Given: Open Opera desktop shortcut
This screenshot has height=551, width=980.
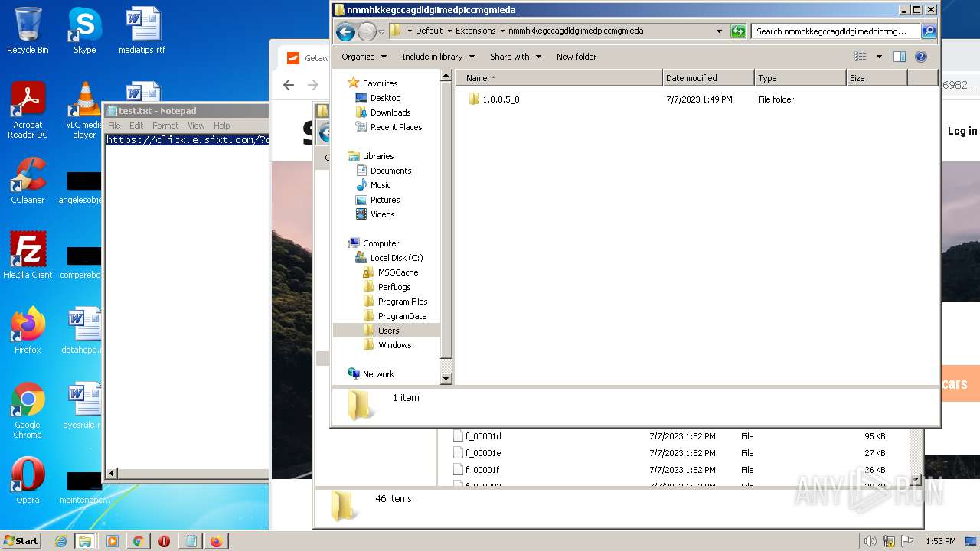Looking at the screenshot, I should [x=28, y=481].
